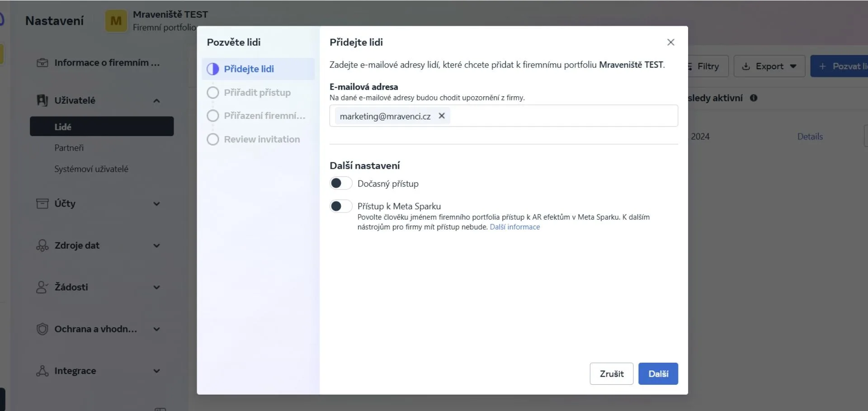
Task: Open the Lidé menu item
Action: click(x=102, y=126)
